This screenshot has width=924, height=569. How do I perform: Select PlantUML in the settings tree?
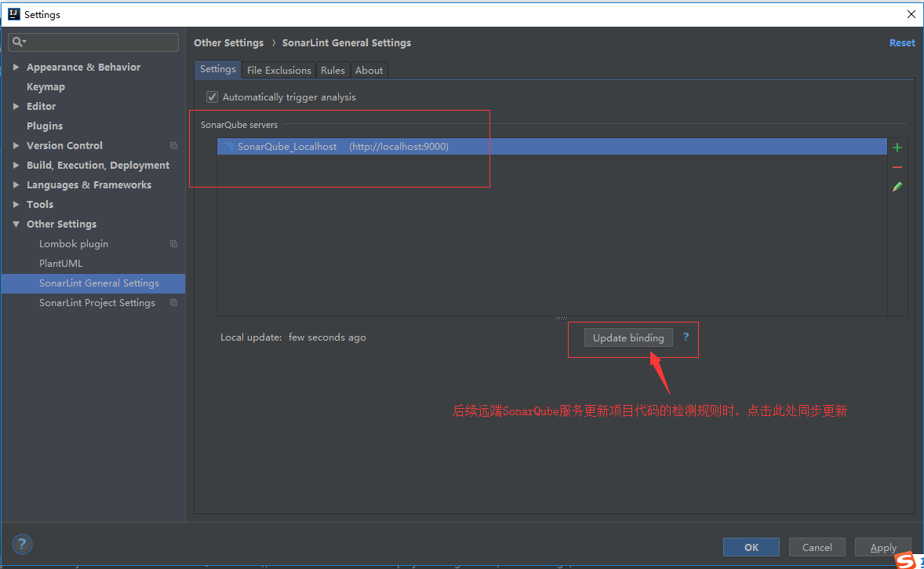click(60, 263)
